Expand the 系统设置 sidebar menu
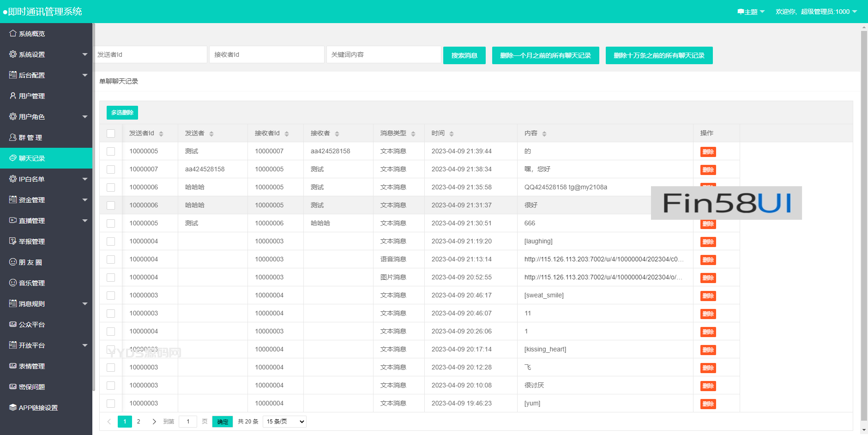The height and width of the screenshot is (435, 868). pos(46,54)
